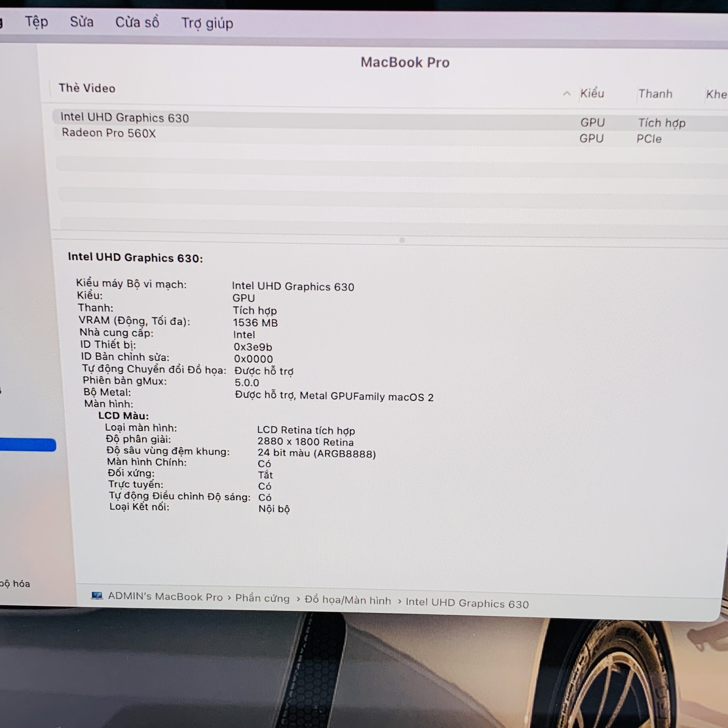Open the Sửa menu
The width and height of the screenshot is (728, 728).
point(82,22)
